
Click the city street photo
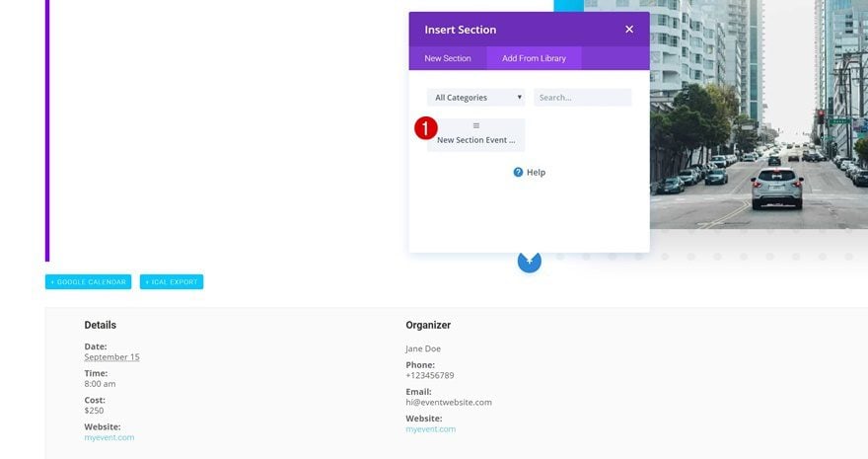point(759,115)
